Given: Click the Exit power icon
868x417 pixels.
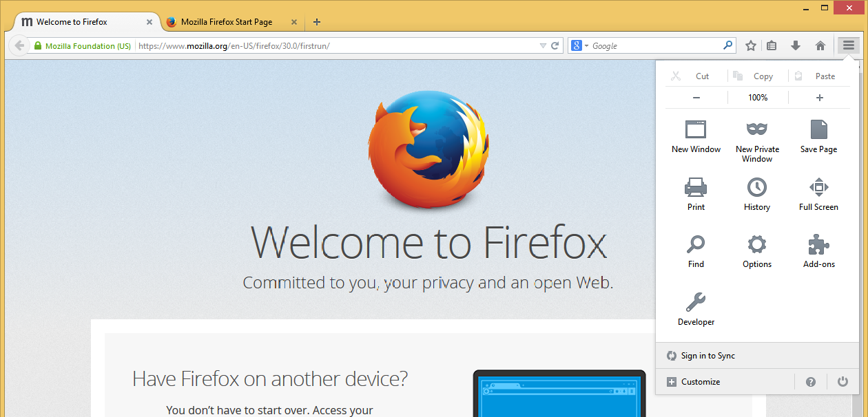Looking at the screenshot, I should coord(843,382).
